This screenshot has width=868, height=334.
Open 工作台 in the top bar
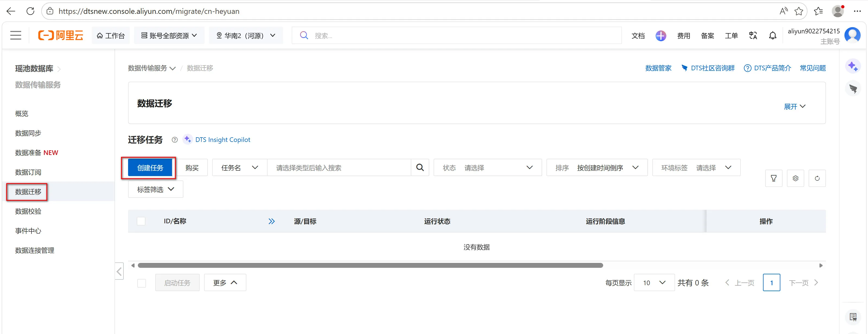click(110, 35)
